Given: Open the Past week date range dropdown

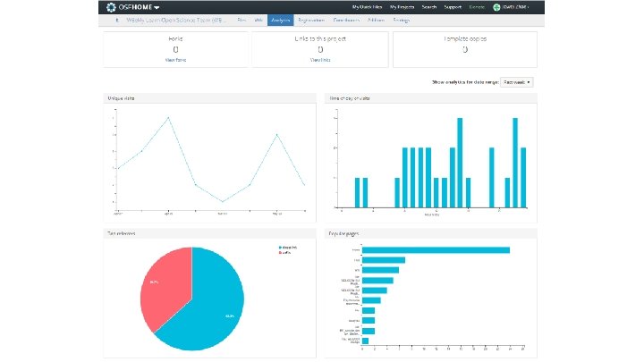Looking at the screenshot, I should 517,82.
